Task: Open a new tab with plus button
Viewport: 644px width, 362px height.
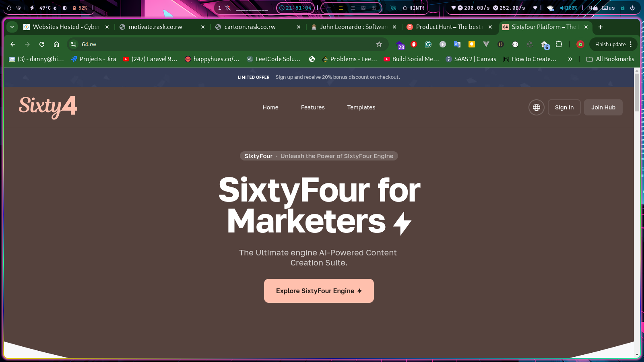Action: coord(601,27)
